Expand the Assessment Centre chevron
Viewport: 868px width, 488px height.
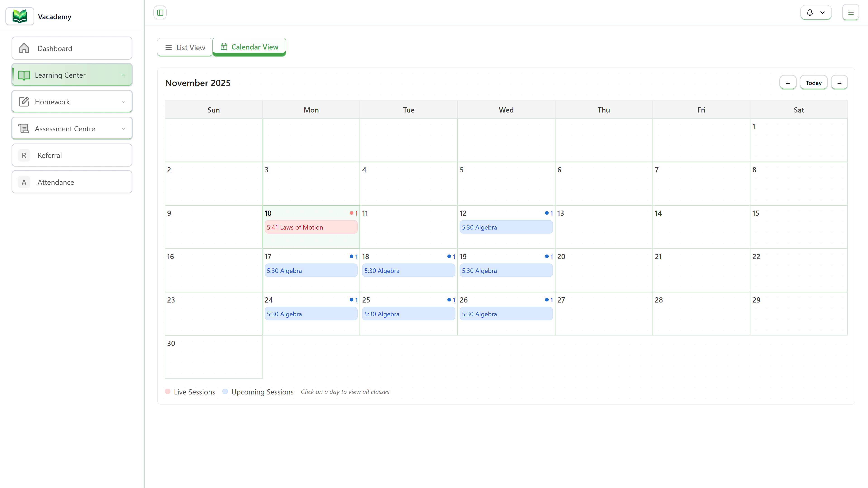[123, 128]
